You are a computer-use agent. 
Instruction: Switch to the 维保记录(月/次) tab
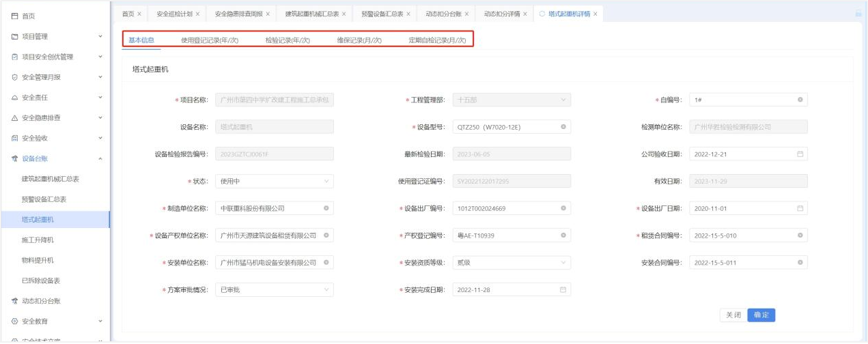click(359, 40)
